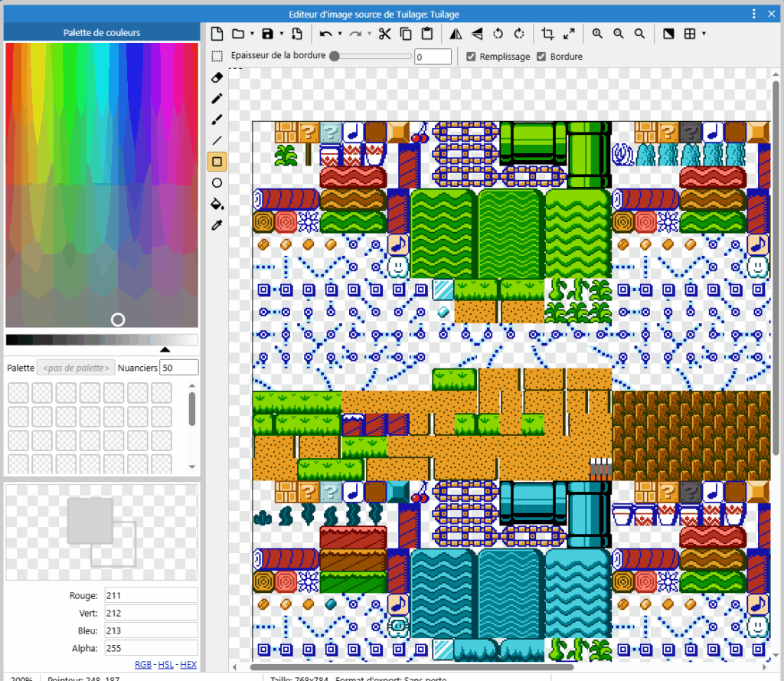The image size is (784, 681).
Task: Select the Paint bucket fill tool
Action: tap(217, 205)
